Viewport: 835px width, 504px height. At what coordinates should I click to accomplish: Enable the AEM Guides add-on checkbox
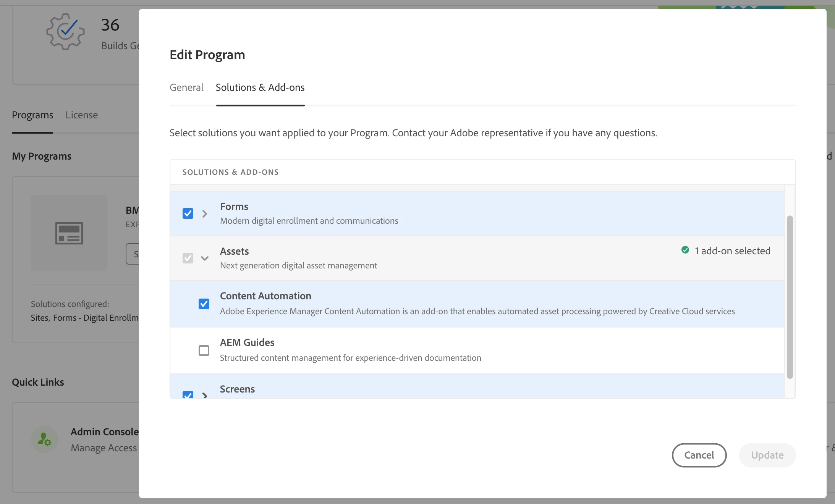204,350
